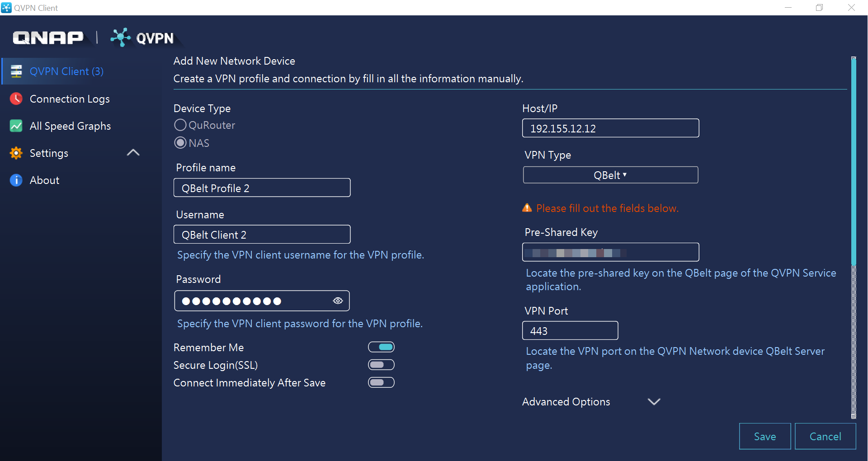The width and height of the screenshot is (868, 461).
Task: Click the Settings gear icon
Action: click(x=16, y=153)
